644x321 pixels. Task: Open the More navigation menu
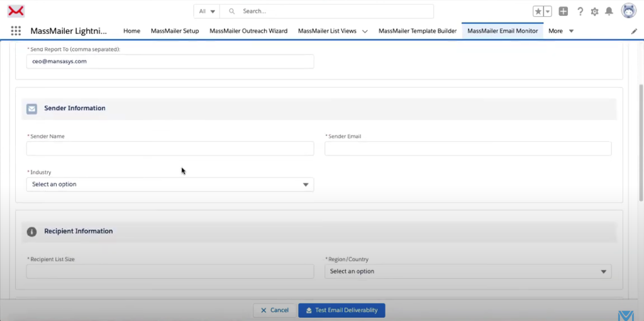point(561,31)
